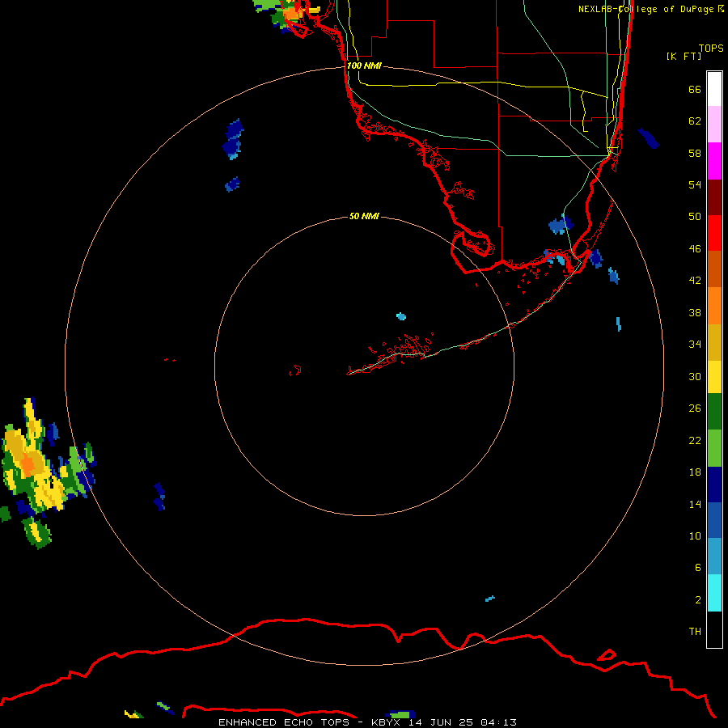Click the bright red swatch in TOPS scale
Viewport: 728px width, 728px height.
714,233
